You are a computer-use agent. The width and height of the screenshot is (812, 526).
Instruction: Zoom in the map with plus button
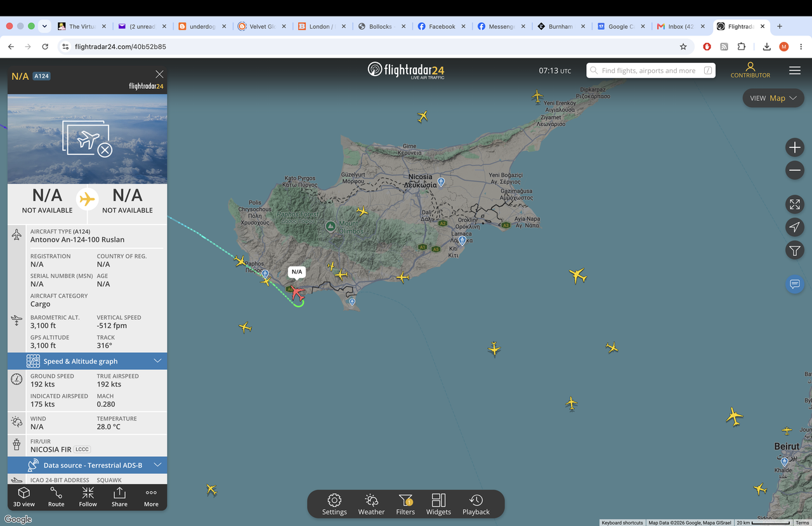coord(795,148)
